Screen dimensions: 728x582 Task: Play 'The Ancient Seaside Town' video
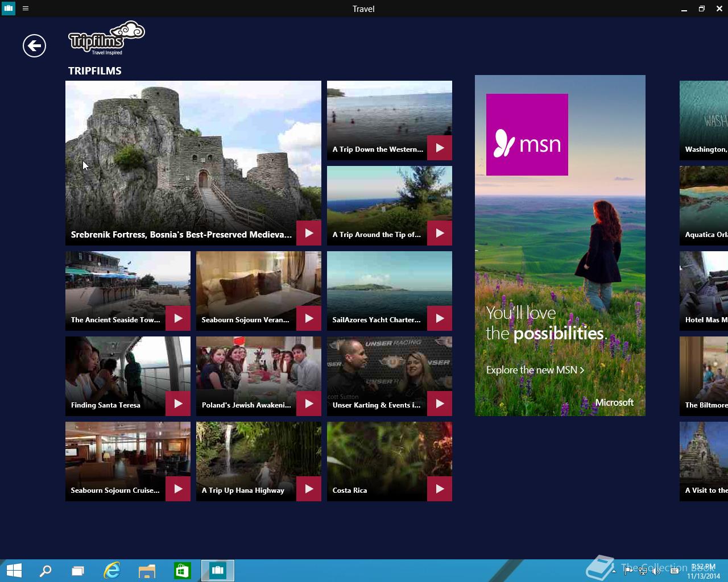[178, 318]
